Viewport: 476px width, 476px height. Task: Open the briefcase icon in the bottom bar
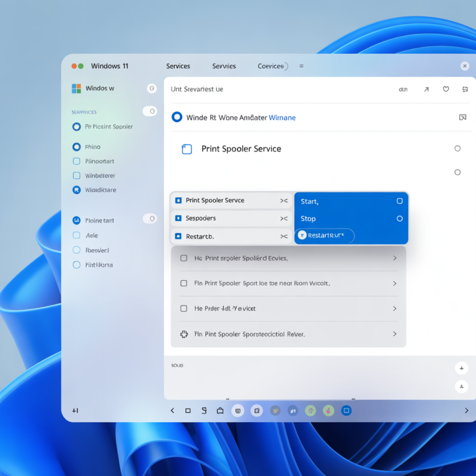[220, 411]
